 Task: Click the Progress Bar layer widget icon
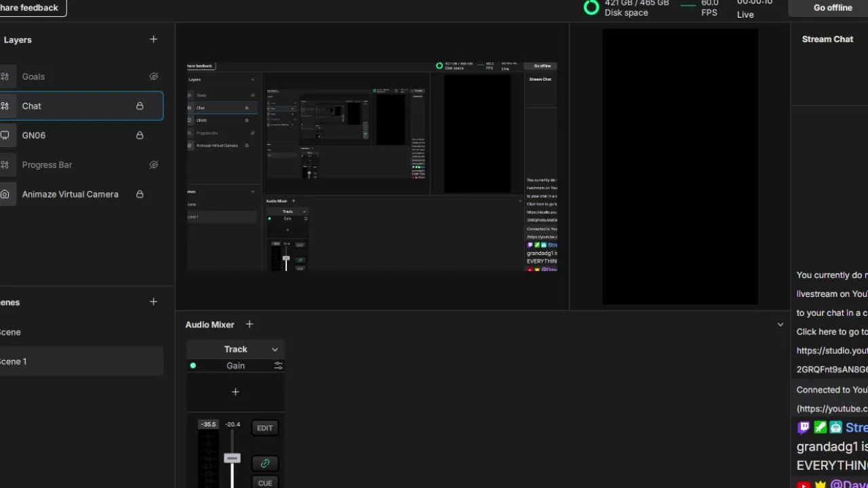pyautogui.click(x=5, y=165)
